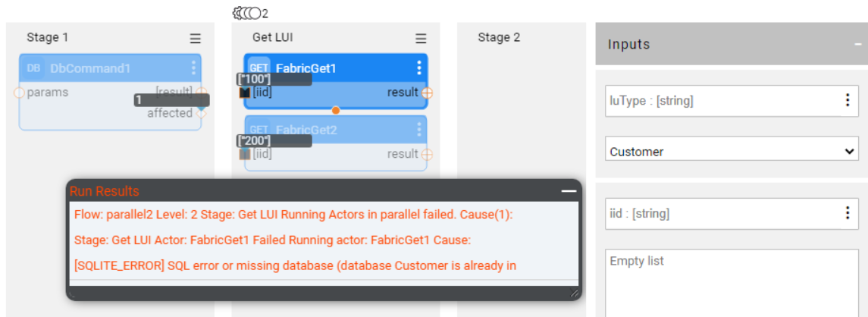Click the GET badge on FabricGet1
This screenshot has width=868, height=317.
coord(259,68)
